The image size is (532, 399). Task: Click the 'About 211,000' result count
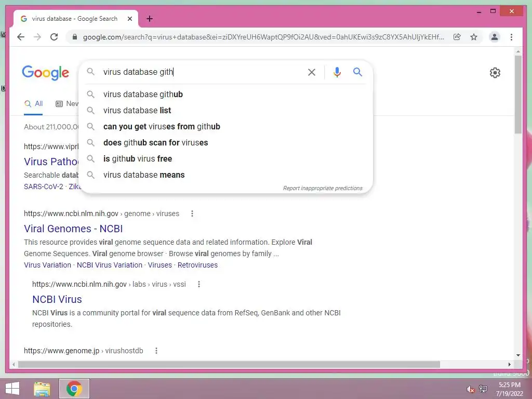pyautogui.click(x=51, y=127)
